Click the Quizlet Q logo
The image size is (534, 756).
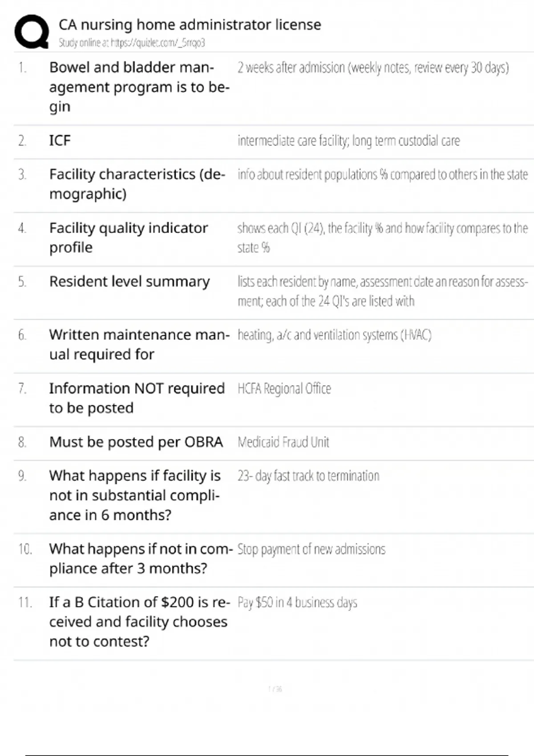click(31, 32)
